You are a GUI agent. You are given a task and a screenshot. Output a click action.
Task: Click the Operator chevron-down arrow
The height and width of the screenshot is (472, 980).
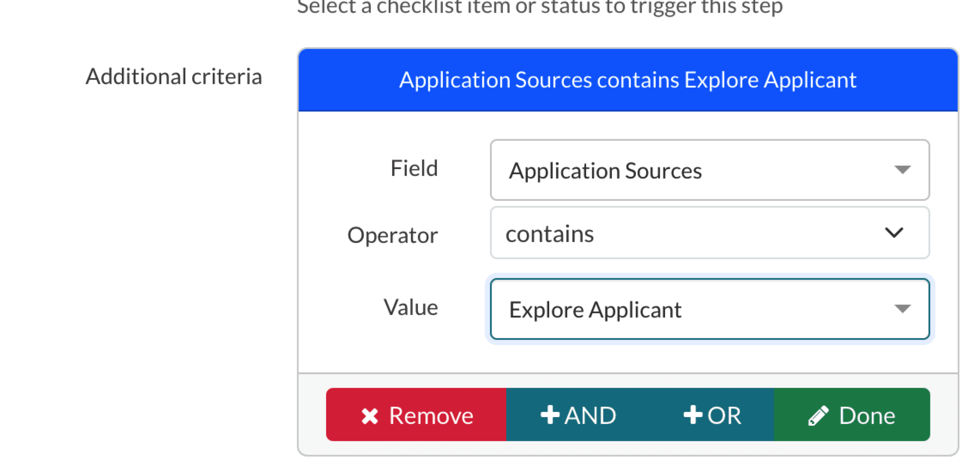point(894,233)
